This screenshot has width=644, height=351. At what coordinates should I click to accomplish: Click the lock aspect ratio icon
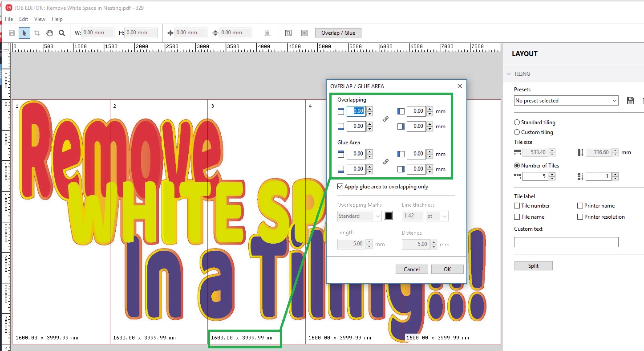point(268,33)
